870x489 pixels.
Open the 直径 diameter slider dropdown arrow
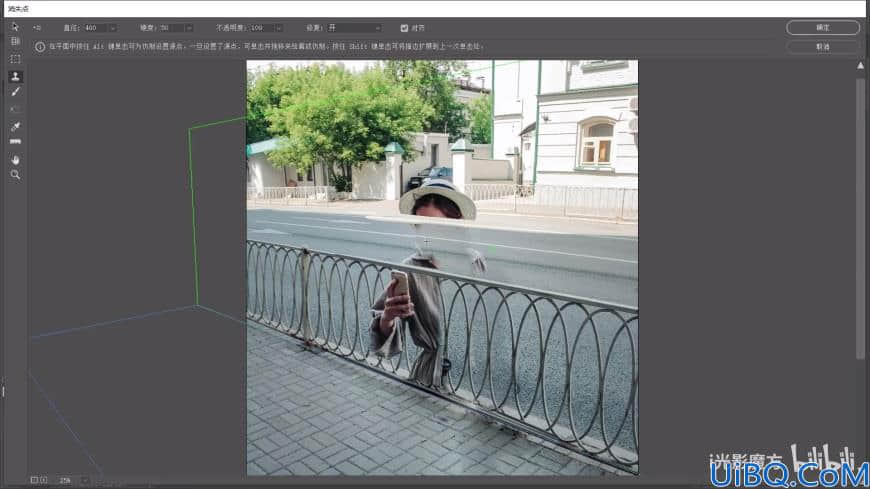tap(113, 28)
